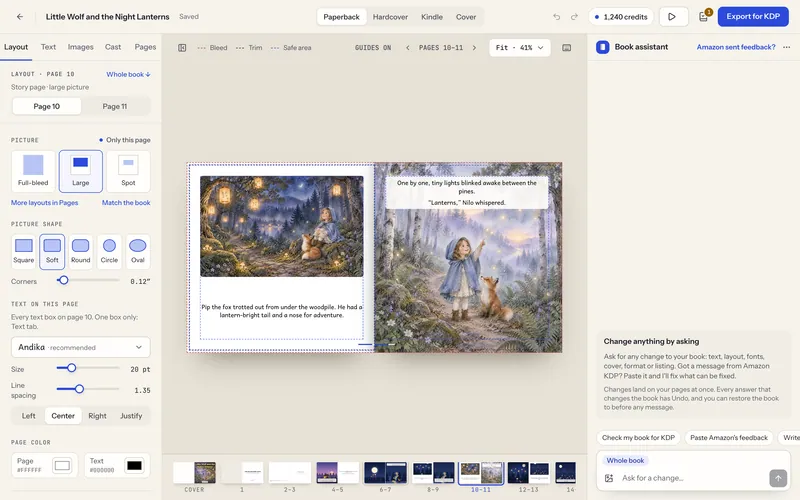Select the Page 11 segment
800x500 pixels.
[115, 106]
